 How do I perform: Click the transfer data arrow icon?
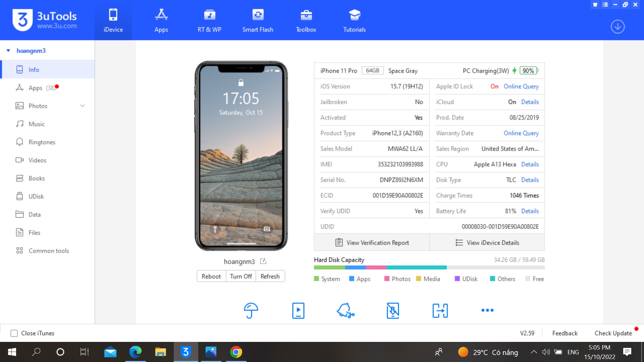point(440,310)
